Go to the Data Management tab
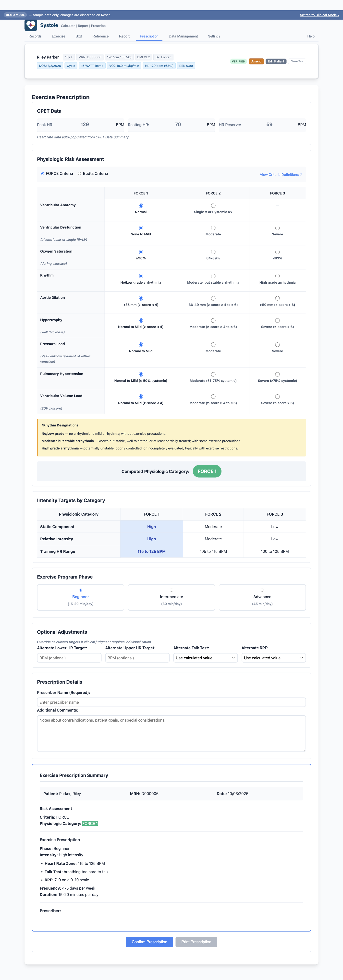The height and width of the screenshot is (980, 343). [x=183, y=36]
